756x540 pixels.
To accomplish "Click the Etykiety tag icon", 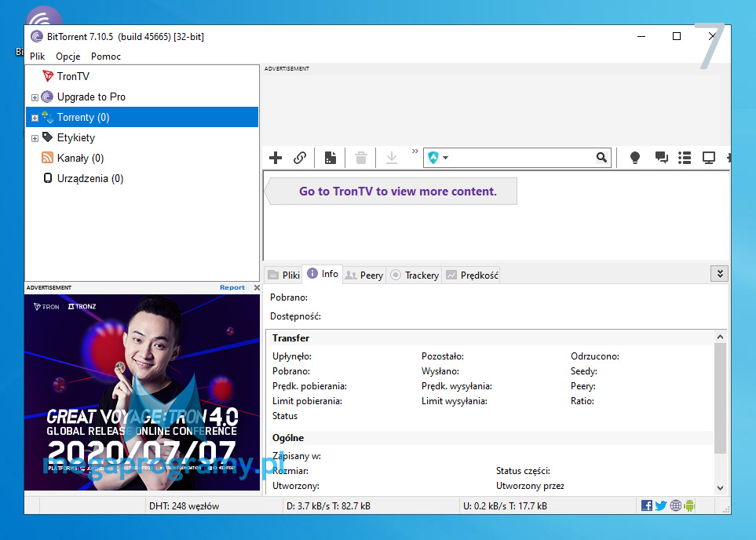I will pyautogui.click(x=47, y=137).
